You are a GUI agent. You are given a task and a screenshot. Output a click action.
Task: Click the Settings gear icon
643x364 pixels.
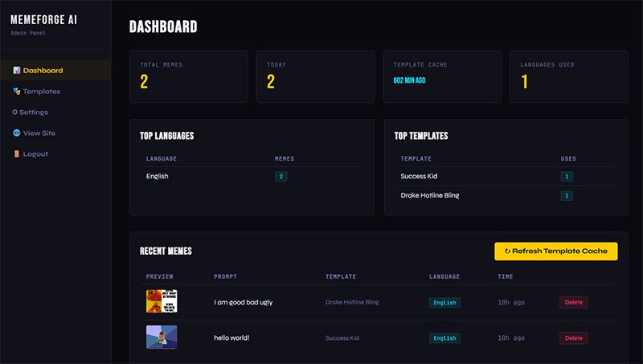click(14, 112)
